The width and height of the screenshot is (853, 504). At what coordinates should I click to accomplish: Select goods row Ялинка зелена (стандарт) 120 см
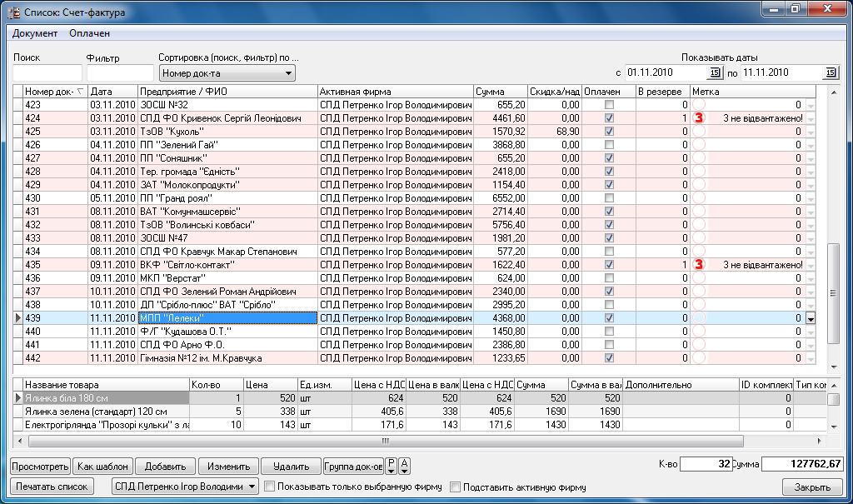click(419, 412)
